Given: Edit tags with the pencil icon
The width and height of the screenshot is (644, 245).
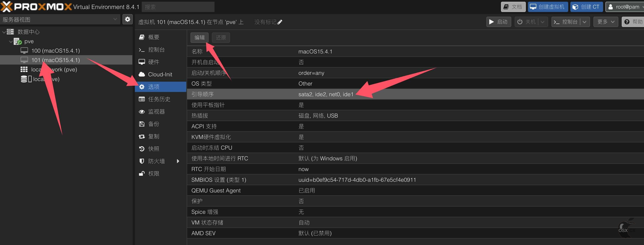Looking at the screenshot, I should coord(280,22).
